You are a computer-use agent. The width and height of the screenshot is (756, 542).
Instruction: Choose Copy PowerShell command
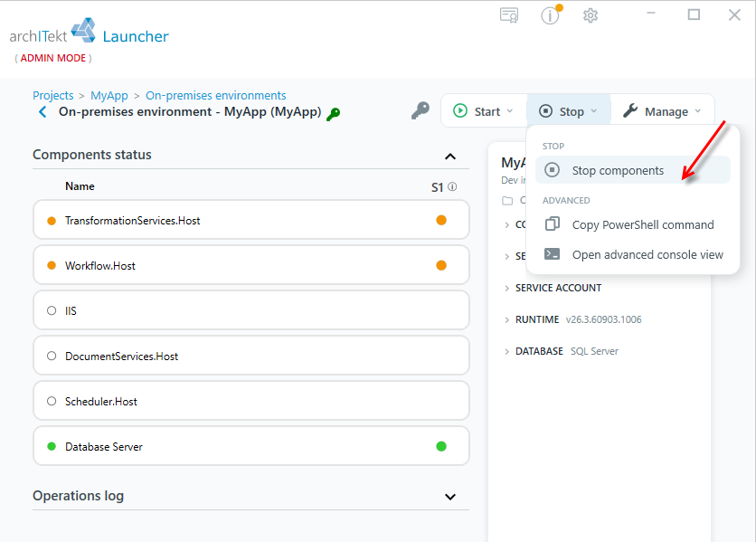(x=633, y=225)
